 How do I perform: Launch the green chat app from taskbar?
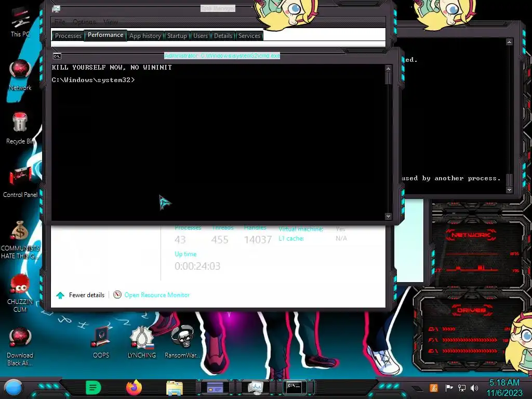(x=94, y=388)
